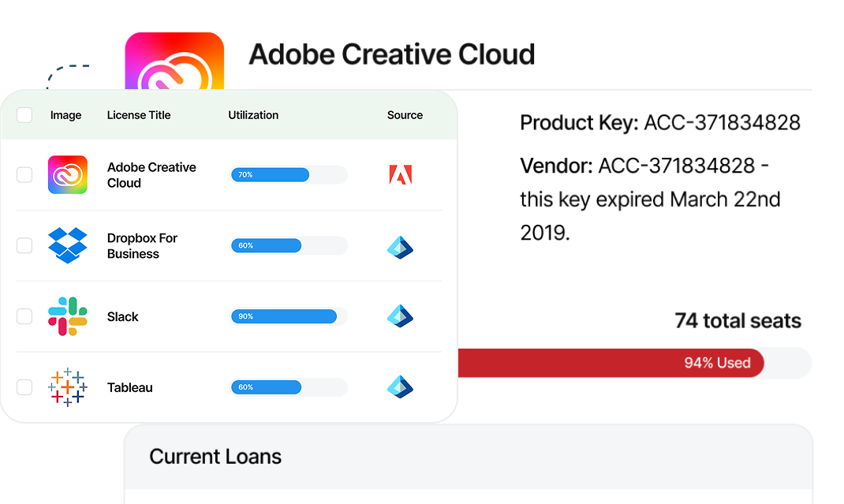Click the Source column header
844x504 pixels.
[405, 115]
